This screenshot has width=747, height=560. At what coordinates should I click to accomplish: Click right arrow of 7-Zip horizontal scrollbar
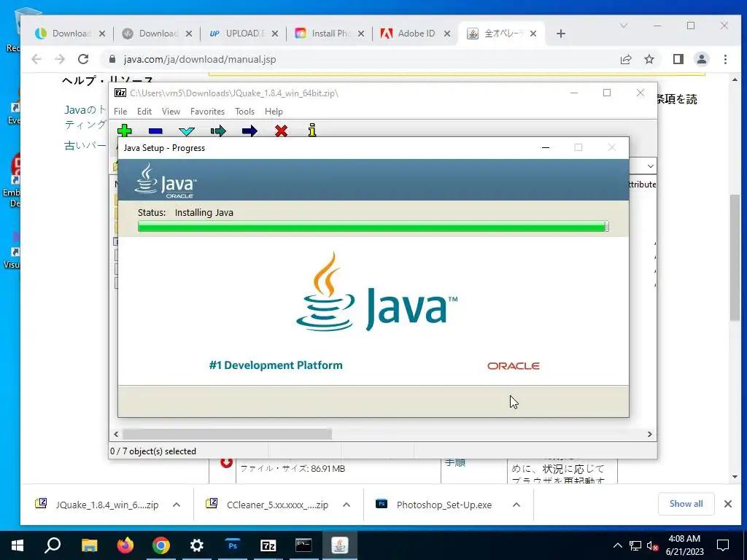pos(650,435)
